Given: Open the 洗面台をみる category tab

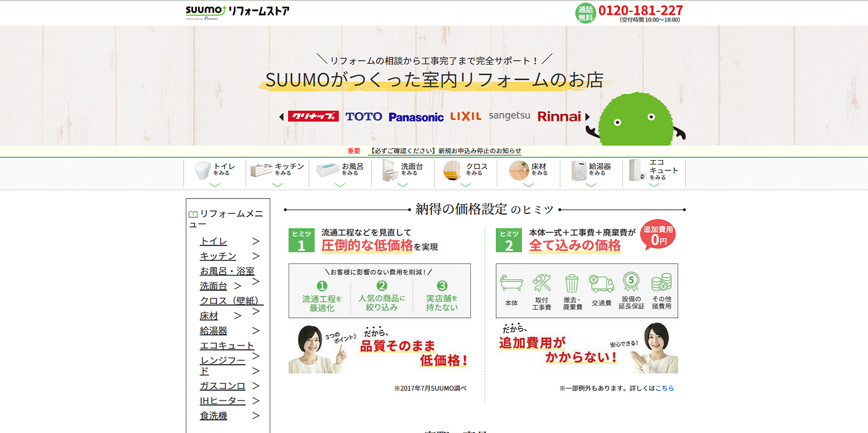Looking at the screenshot, I should coord(403,173).
